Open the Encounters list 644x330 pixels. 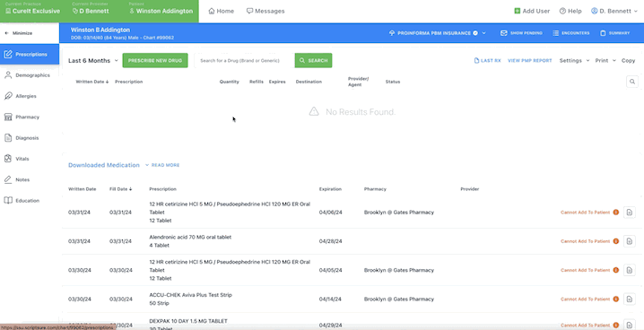tap(570, 33)
